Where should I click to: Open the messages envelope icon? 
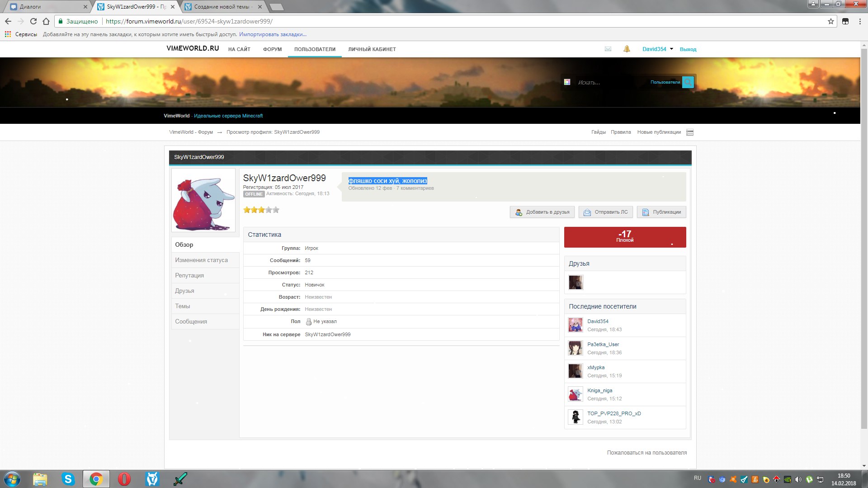click(608, 49)
